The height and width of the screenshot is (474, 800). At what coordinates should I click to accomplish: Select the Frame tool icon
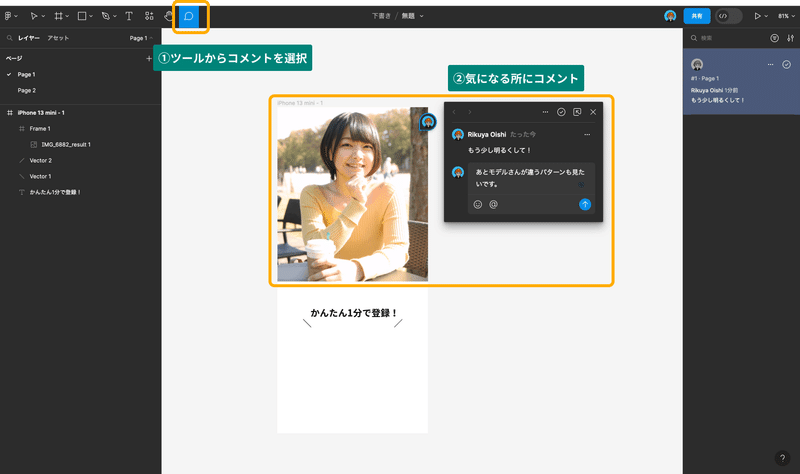59,16
